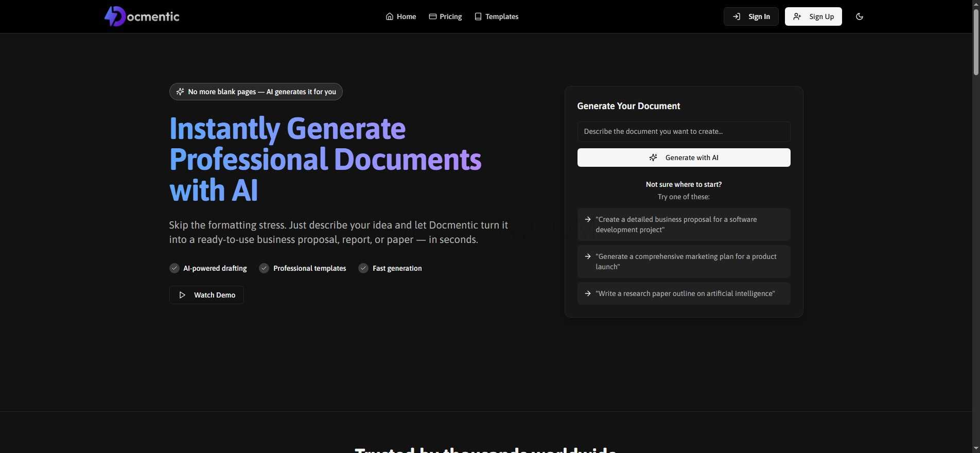Viewport: 980px width, 453px height.
Task: Click the play icon in Watch Demo
Action: click(x=182, y=295)
